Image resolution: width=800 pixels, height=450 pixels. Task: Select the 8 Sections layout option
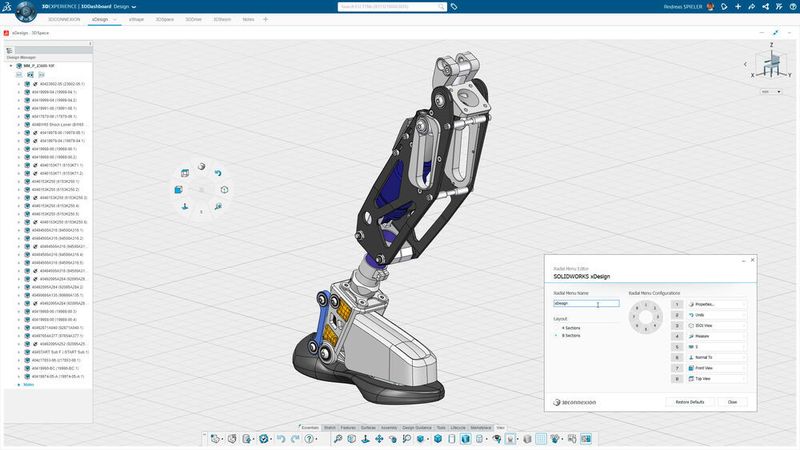(568, 336)
